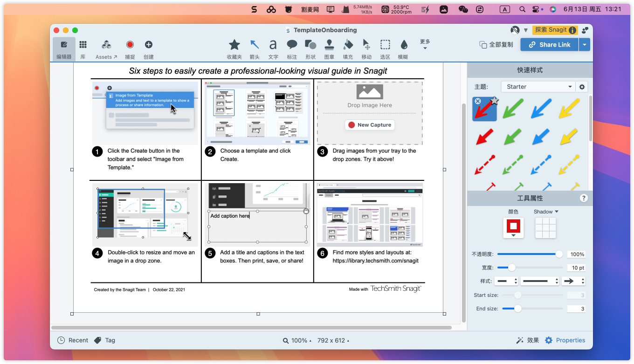Select the Shape tool
The height and width of the screenshot is (364, 634).
coord(310,48)
